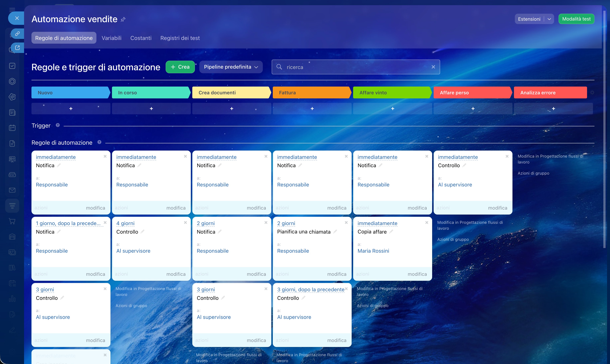610x364 pixels.
Task: Open the Analizza errore workflow designer link
Action: click(550, 159)
